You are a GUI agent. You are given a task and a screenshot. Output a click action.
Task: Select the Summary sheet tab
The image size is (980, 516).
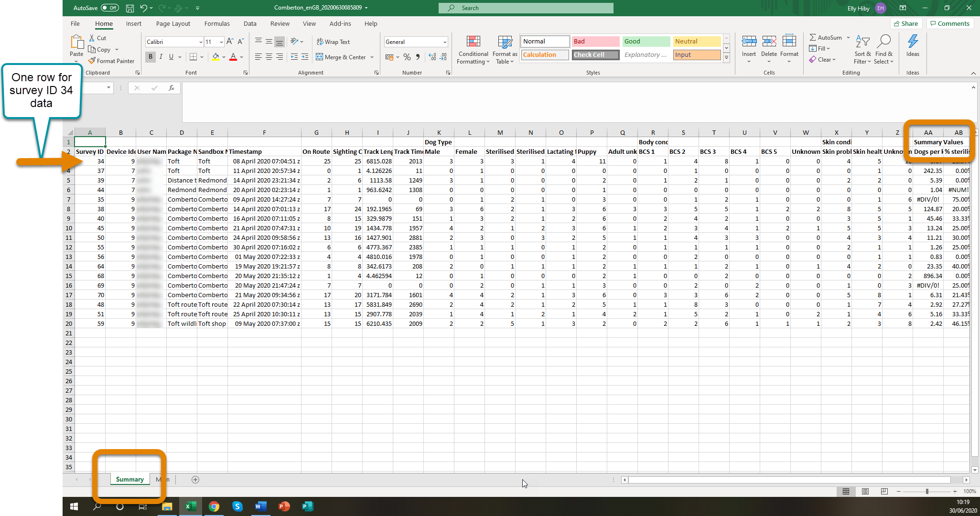point(129,480)
